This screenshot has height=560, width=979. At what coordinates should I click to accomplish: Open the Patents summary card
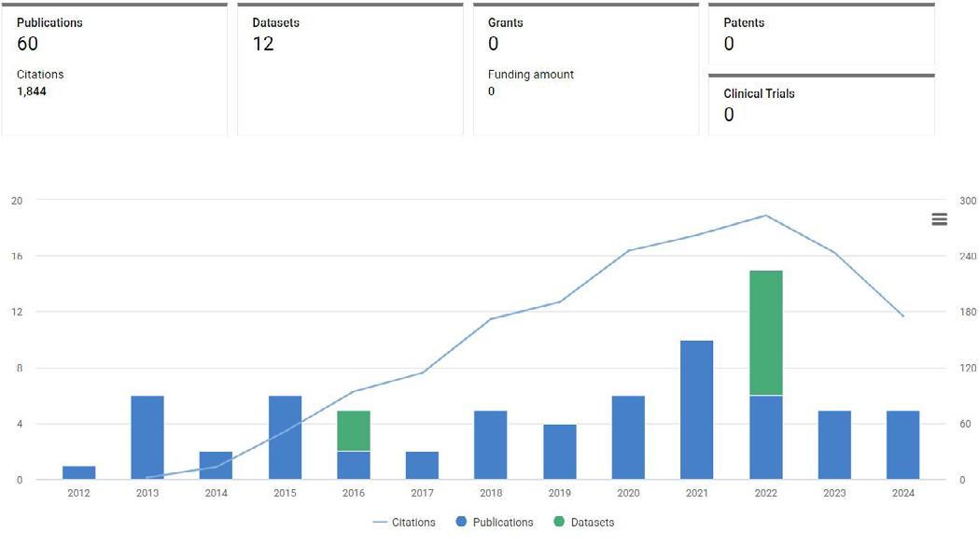tap(821, 34)
